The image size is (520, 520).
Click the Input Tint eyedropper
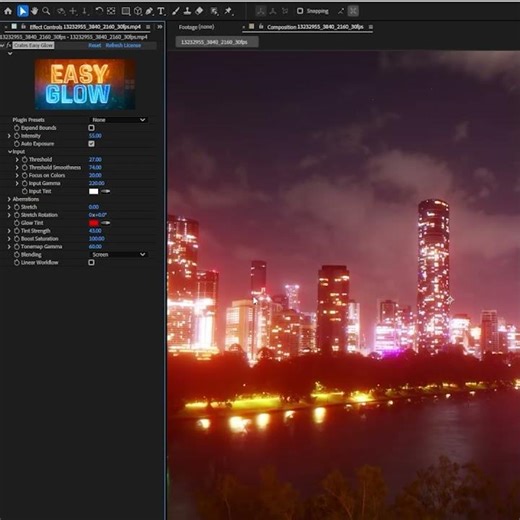(x=106, y=191)
